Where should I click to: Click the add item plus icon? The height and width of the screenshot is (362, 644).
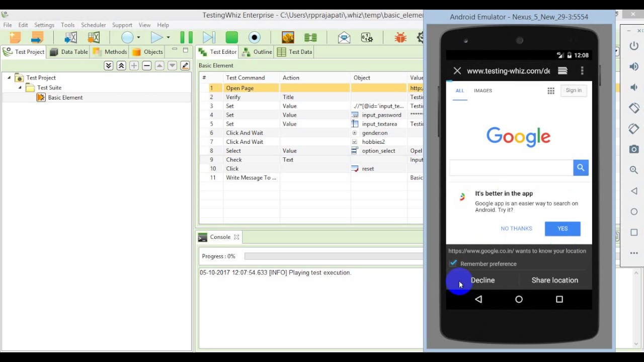point(134,66)
